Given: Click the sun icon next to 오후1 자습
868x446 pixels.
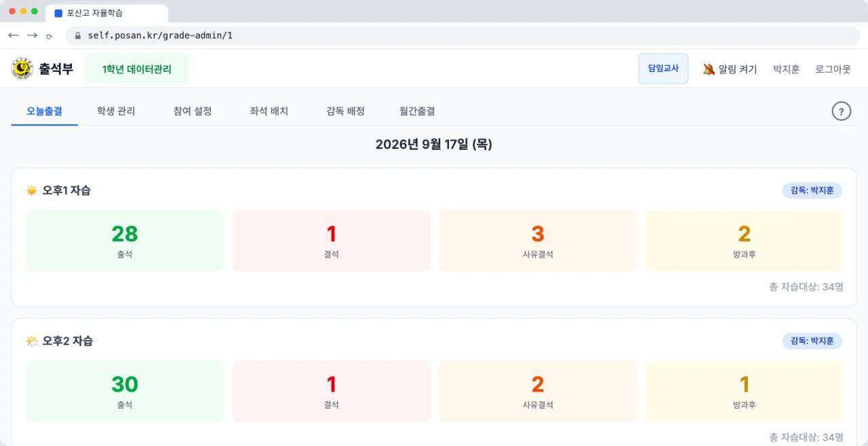Looking at the screenshot, I should pos(31,191).
